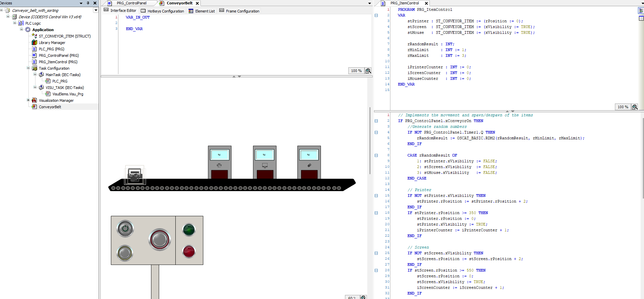Select red indicator lamp

pos(189,252)
